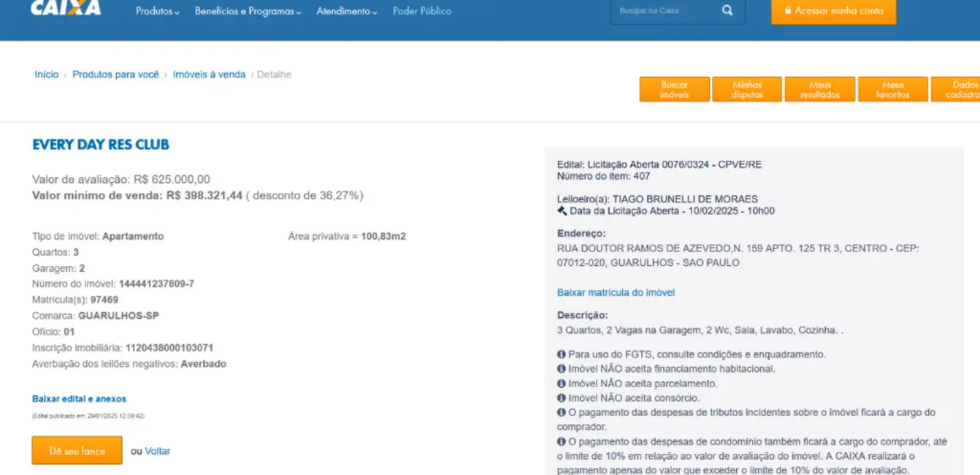Click info icon beside parcelamento notice

click(561, 384)
